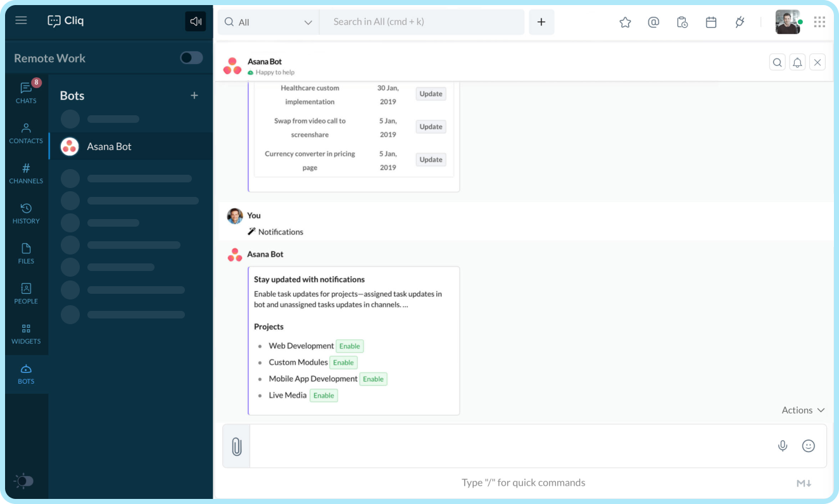The image size is (839, 504).
Task: Toggle the day/night theme switch
Action: point(23,481)
